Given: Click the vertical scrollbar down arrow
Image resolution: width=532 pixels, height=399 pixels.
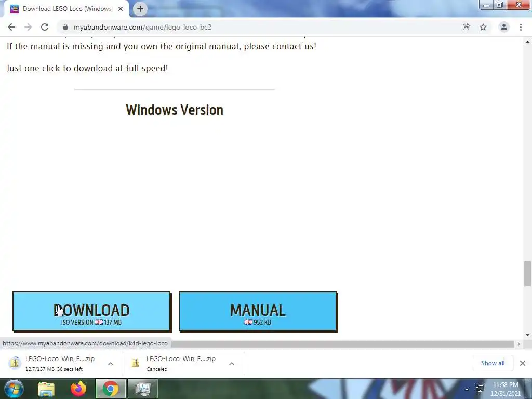Looking at the screenshot, I should point(527,335).
